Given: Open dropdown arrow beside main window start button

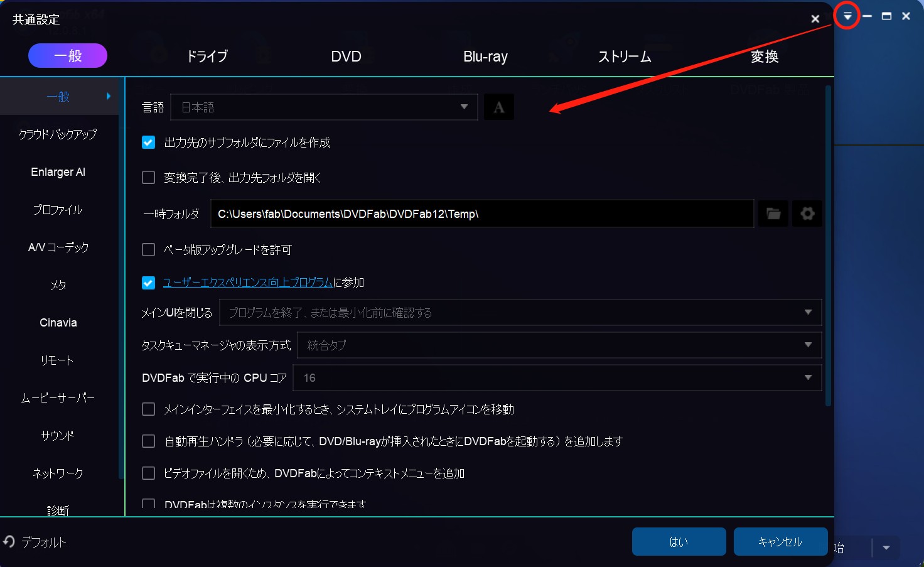Looking at the screenshot, I should (x=886, y=548).
